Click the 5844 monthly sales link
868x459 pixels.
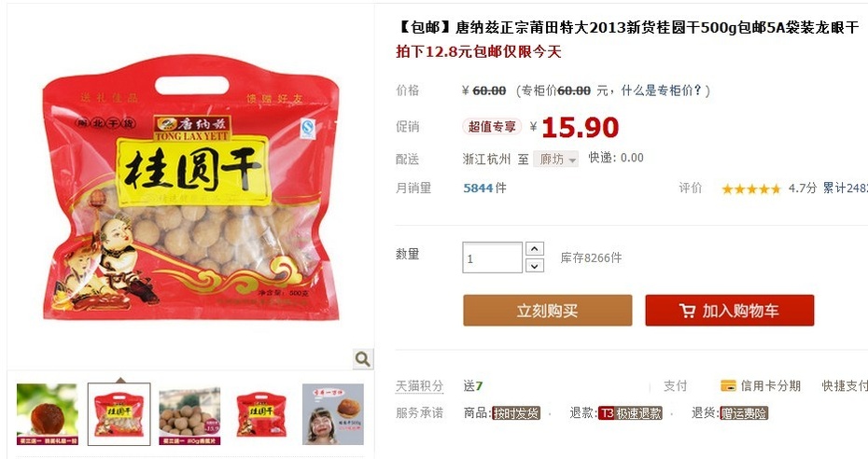(478, 188)
